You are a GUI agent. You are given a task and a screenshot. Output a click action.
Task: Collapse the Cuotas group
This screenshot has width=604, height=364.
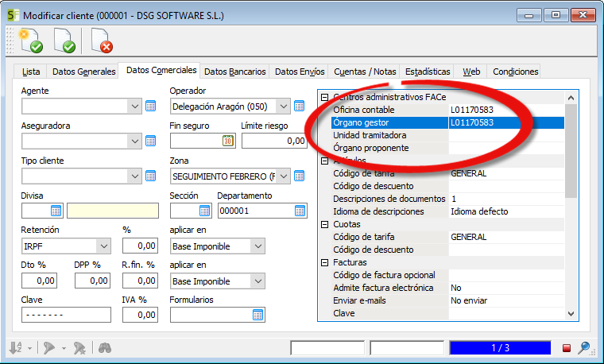pyautogui.click(x=325, y=224)
